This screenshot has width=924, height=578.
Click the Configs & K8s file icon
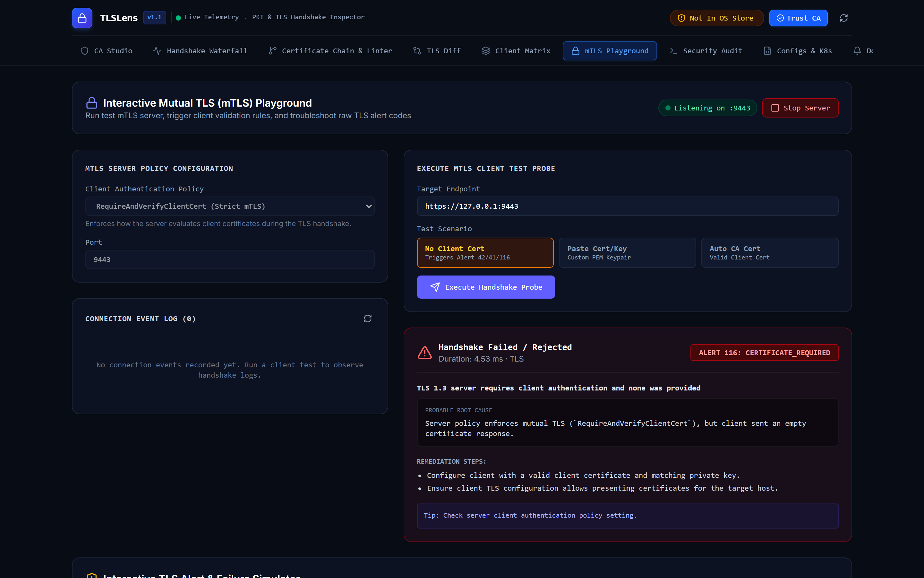click(767, 51)
